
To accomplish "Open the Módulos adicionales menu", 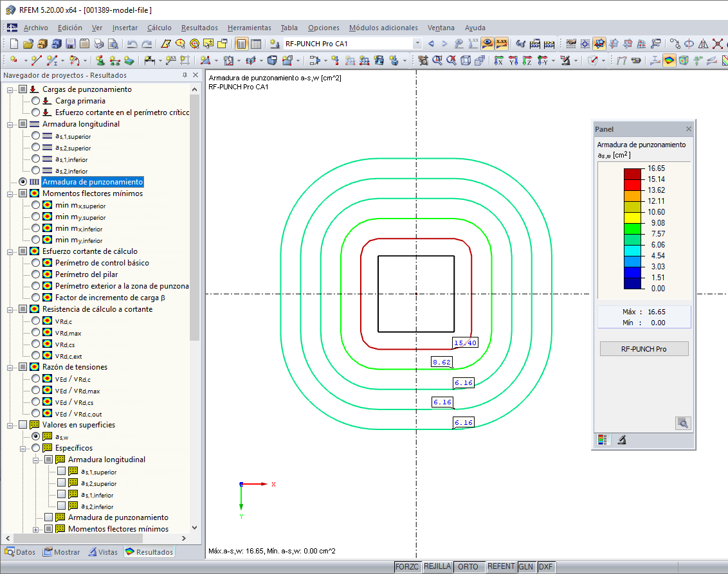I will click(x=383, y=28).
